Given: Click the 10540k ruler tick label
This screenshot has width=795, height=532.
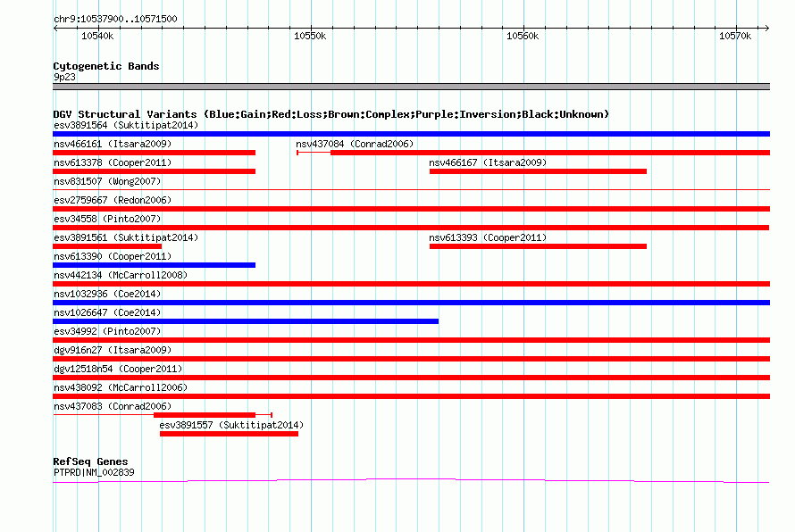Looking at the screenshot, I should click(x=97, y=36).
